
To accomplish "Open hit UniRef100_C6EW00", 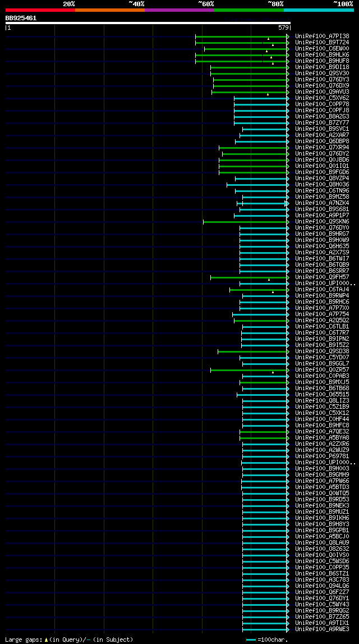I will click(x=322, y=49).
